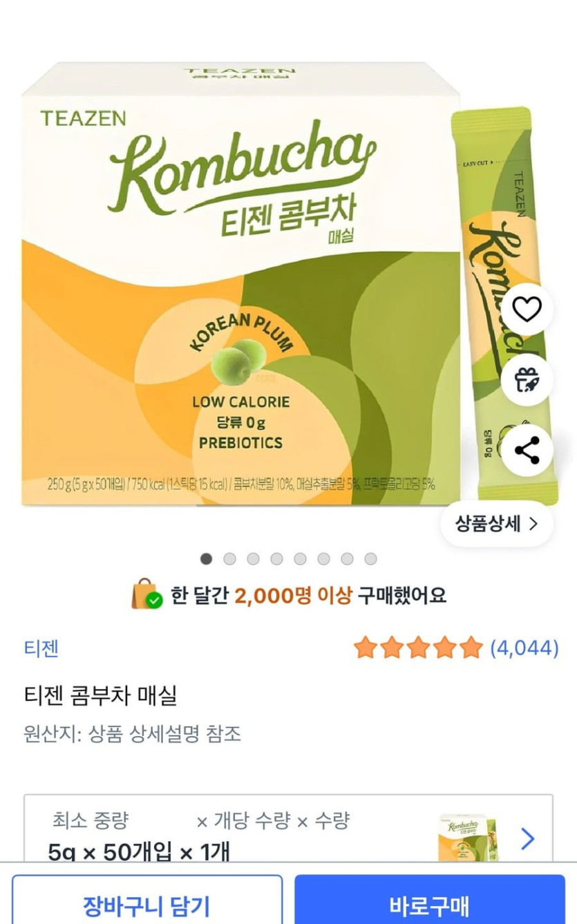
Task: Select the first image pagination dot
Action: click(206, 558)
